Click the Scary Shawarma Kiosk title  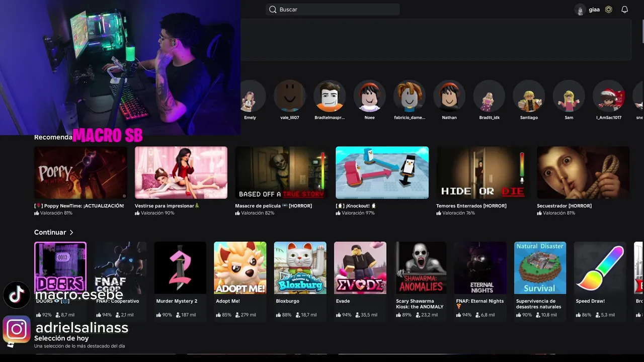pyautogui.click(x=420, y=304)
